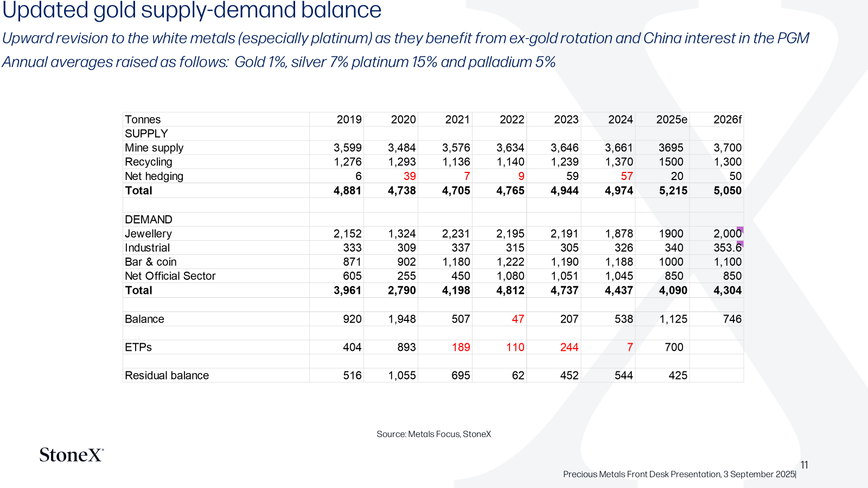
Task: Click the red Net hedging value 39
Action: click(410, 176)
